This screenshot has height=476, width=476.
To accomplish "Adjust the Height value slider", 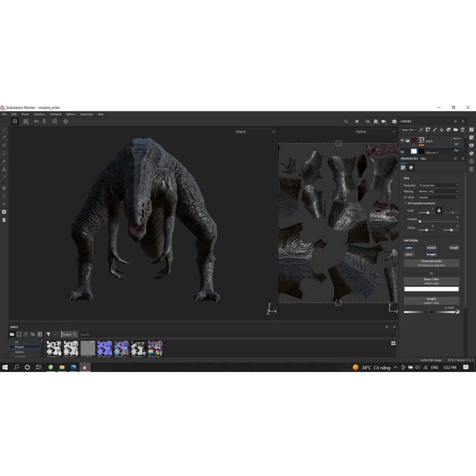I will pyautogui.click(x=429, y=312).
